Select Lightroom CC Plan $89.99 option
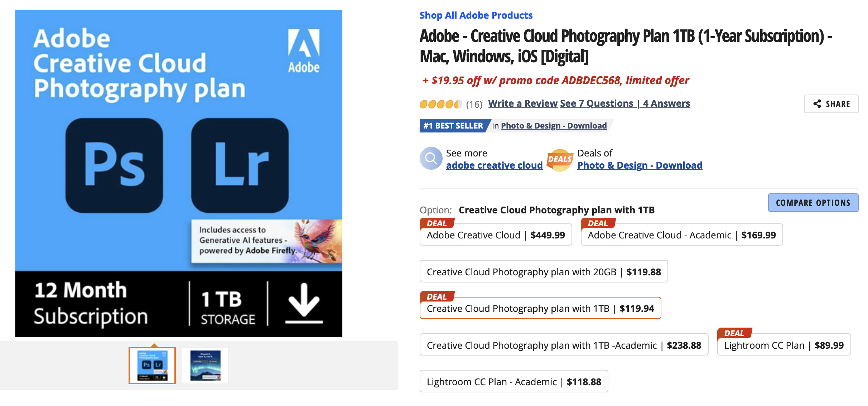Viewport: 868px width, 406px height. (x=784, y=345)
